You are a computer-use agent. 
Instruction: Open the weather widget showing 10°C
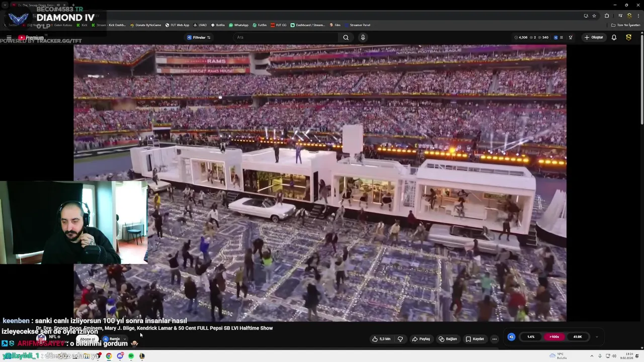[559, 356]
